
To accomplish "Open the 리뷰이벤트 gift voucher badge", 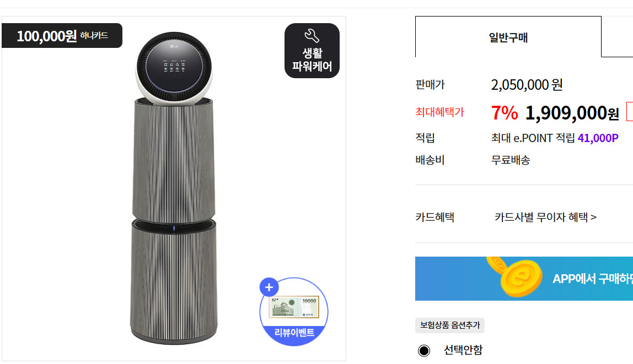I will coord(294,312).
